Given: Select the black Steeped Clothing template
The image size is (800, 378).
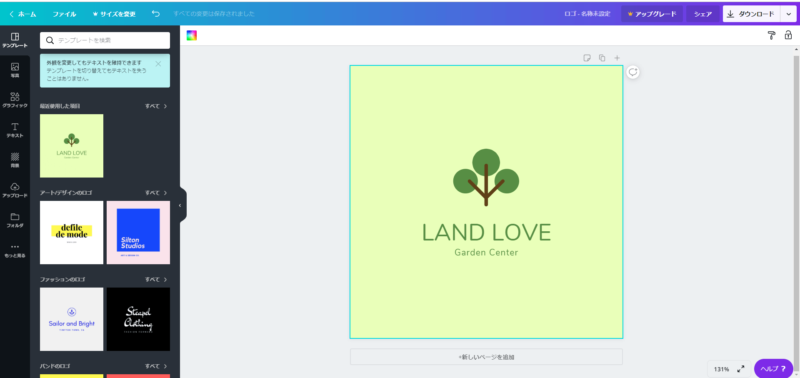Looking at the screenshot, I should coord(138,319).
